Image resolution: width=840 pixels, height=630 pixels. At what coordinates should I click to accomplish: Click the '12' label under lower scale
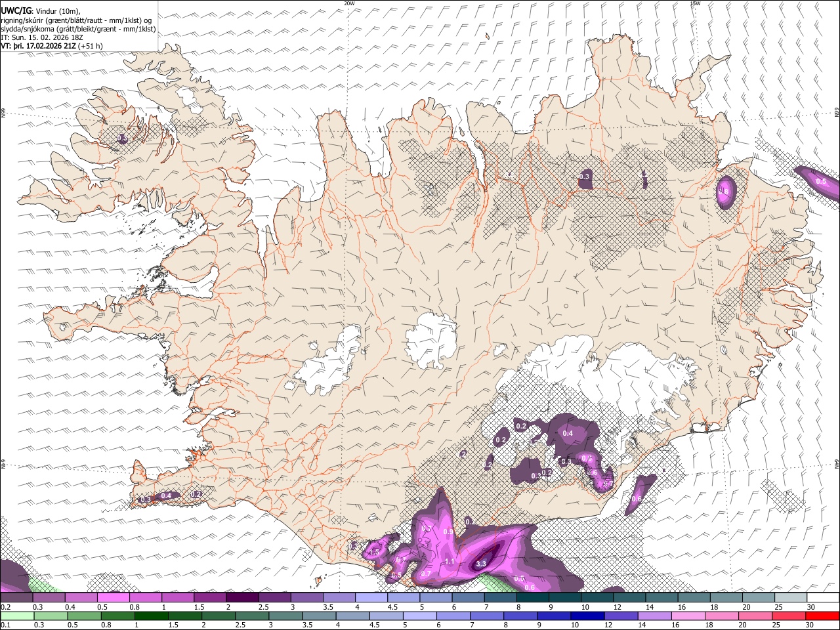pos(607,625)
